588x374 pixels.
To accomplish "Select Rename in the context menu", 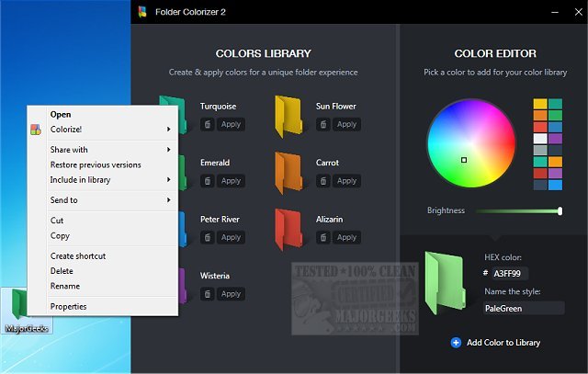I will pyautogui.click(x=65, y=286).
